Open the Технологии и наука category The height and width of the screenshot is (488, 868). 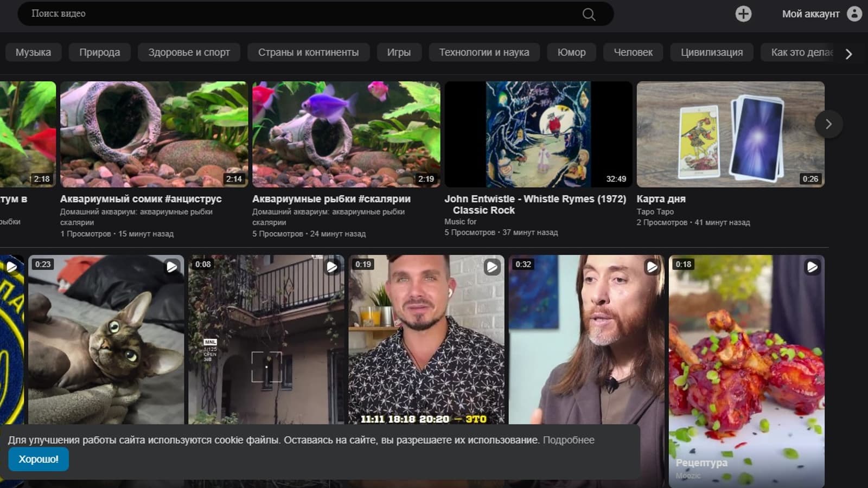point(484,53)
